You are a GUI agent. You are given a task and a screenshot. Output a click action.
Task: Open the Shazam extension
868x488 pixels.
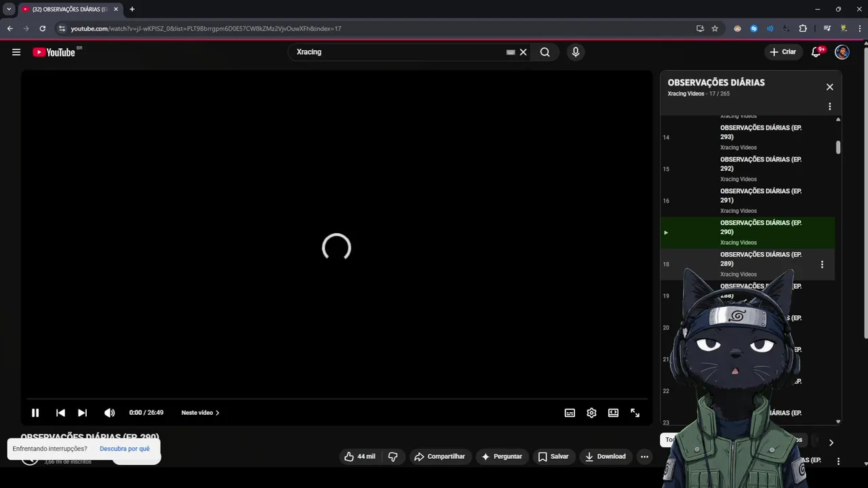click(753, 28)
